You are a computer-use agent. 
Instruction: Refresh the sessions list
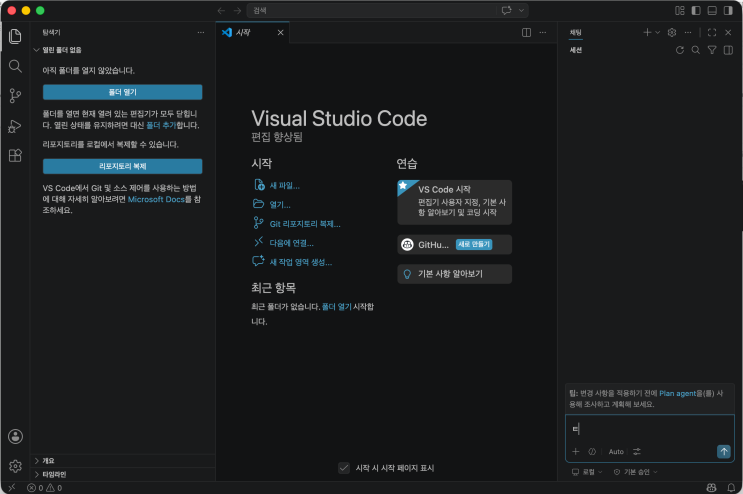pos(680,50)
